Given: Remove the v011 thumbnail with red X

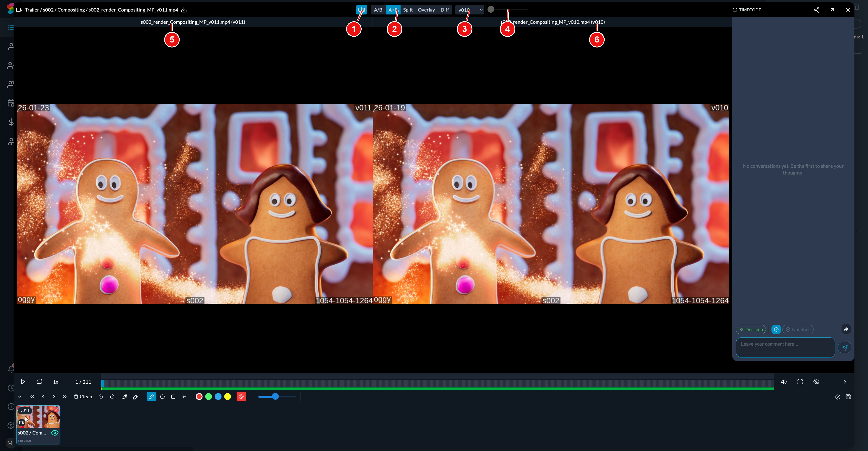Looking at the screenshot, I should pyautogui.click(x=56, y=409).
